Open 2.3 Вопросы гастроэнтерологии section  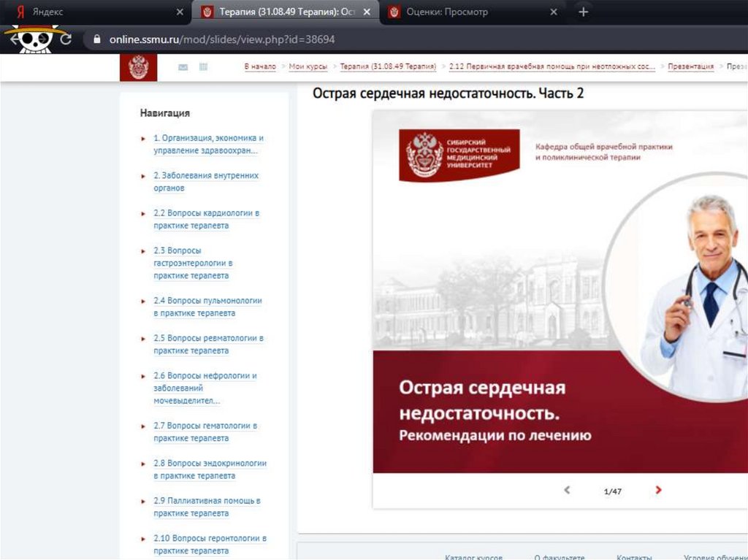click(x=193, y=263)
